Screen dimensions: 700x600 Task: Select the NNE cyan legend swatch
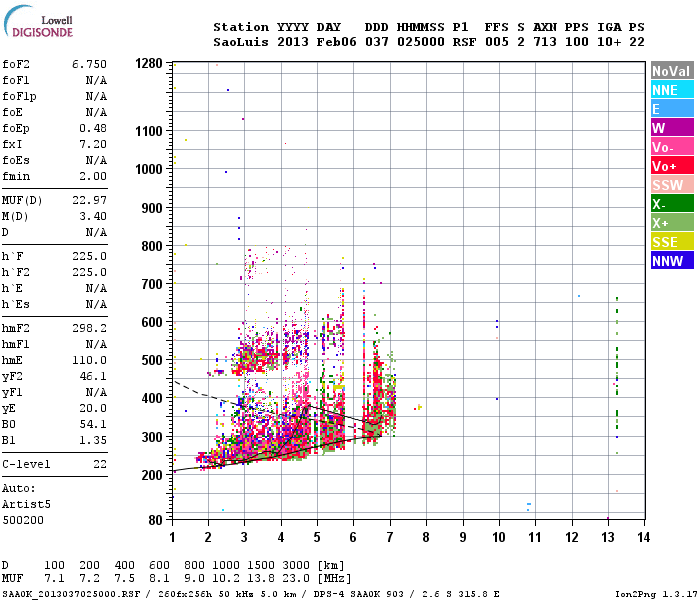(x=672, y=90)
